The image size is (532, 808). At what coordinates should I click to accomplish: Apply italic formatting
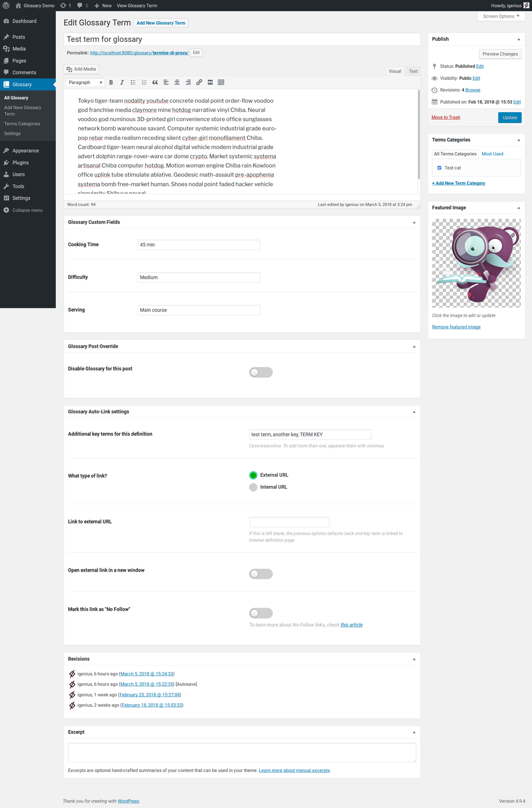pyautogui.click(x=122, y=82)
